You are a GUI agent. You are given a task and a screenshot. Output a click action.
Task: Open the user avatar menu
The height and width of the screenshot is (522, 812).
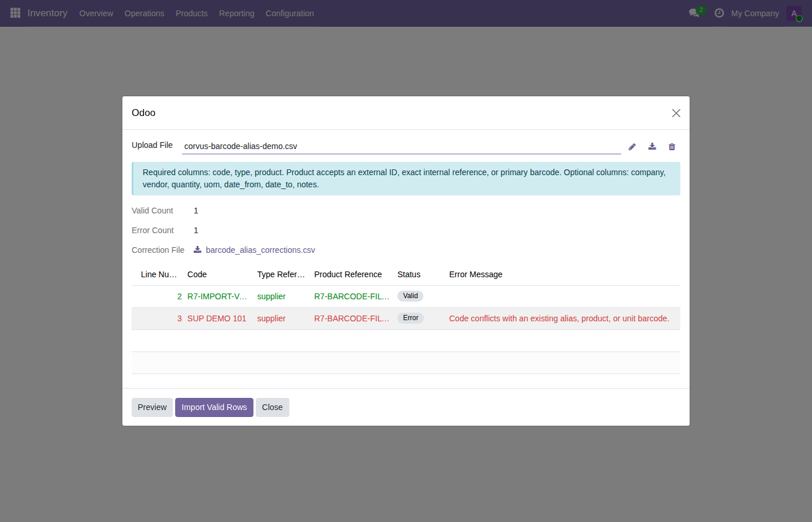pos(794,13)
